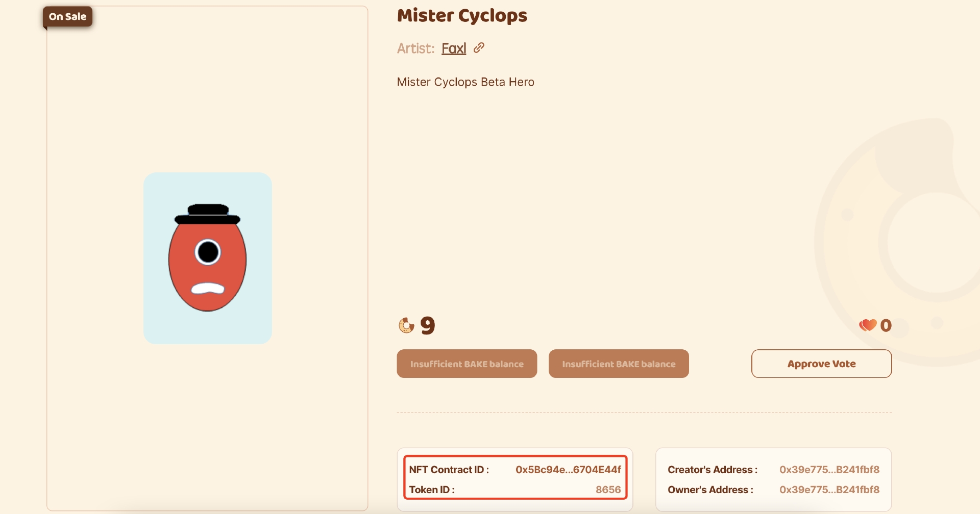Click the price value 9
This screenshot has height=514, width=980.
(428, 325)
